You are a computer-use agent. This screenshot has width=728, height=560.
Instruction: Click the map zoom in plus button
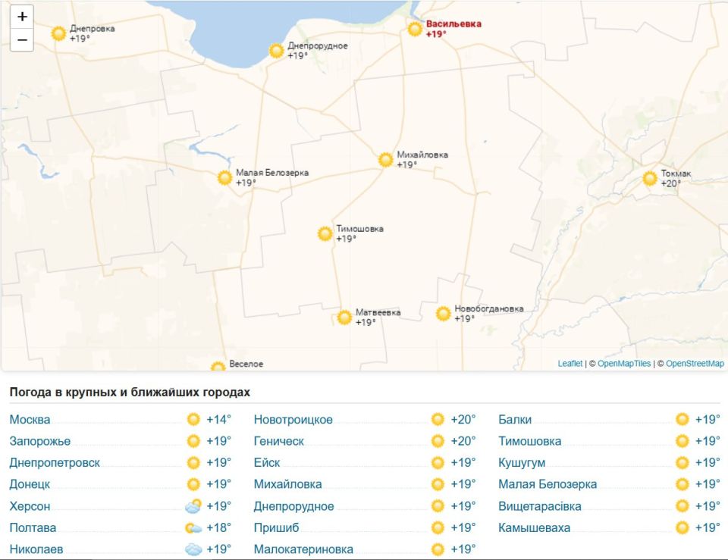22,17
